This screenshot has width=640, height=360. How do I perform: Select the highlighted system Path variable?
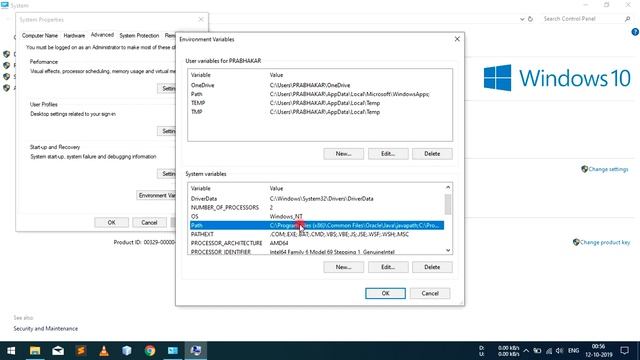(316, 225)
